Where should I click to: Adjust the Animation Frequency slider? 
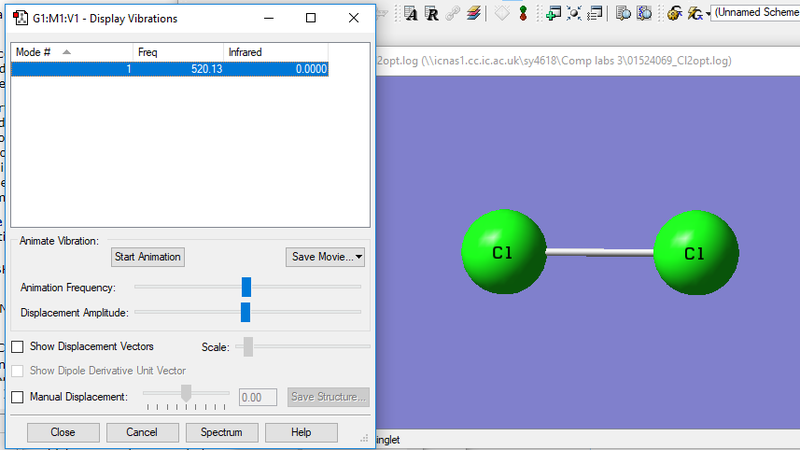[246, 287]
